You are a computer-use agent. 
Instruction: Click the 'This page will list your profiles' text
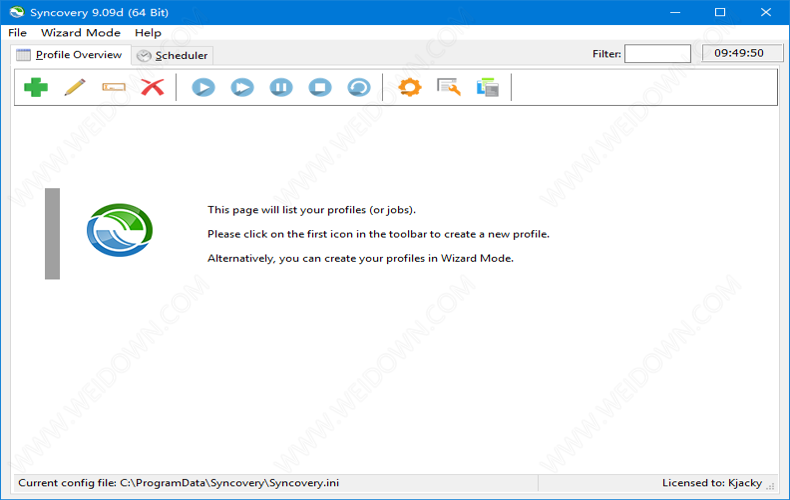coord(312,210)
